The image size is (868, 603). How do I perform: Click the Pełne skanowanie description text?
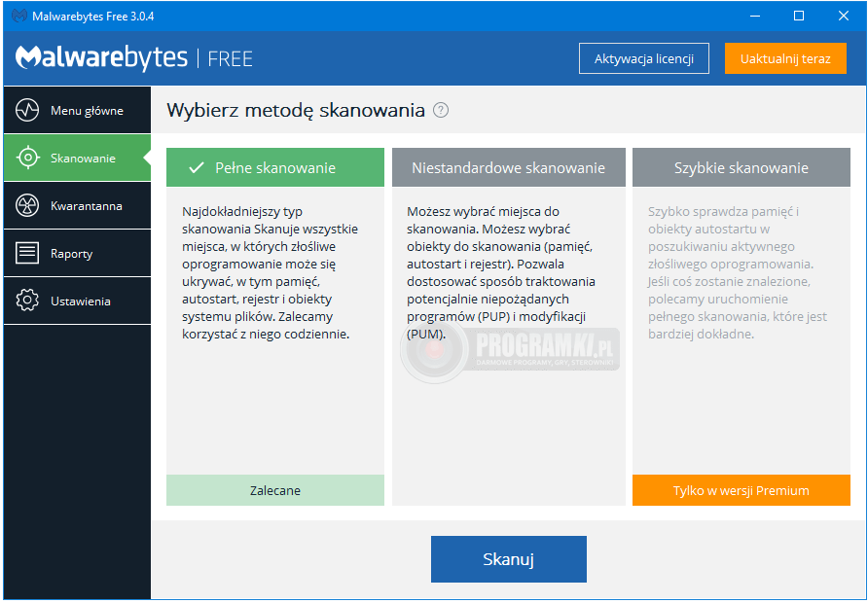click(x=271, y=272)
